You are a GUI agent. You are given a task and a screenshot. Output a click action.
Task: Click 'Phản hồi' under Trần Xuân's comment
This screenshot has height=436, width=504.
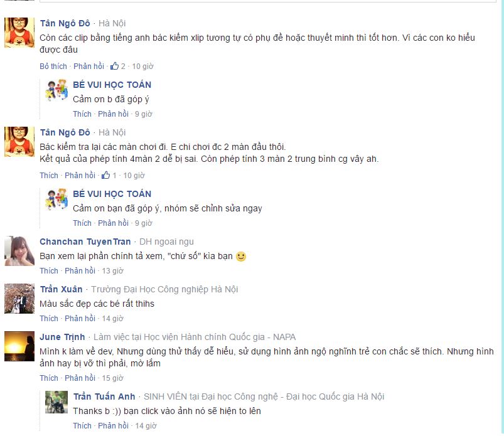click(x=80, y=319)
